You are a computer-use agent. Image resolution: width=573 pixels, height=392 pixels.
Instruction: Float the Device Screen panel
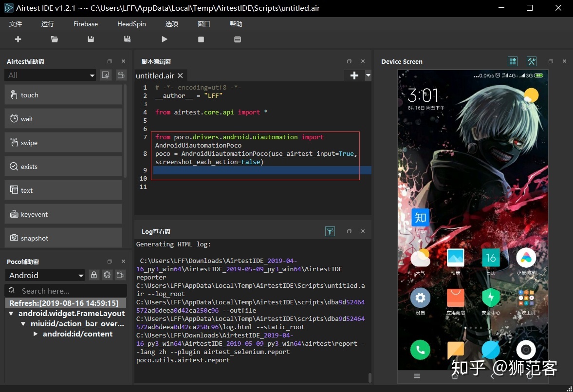tap(551, 61)
